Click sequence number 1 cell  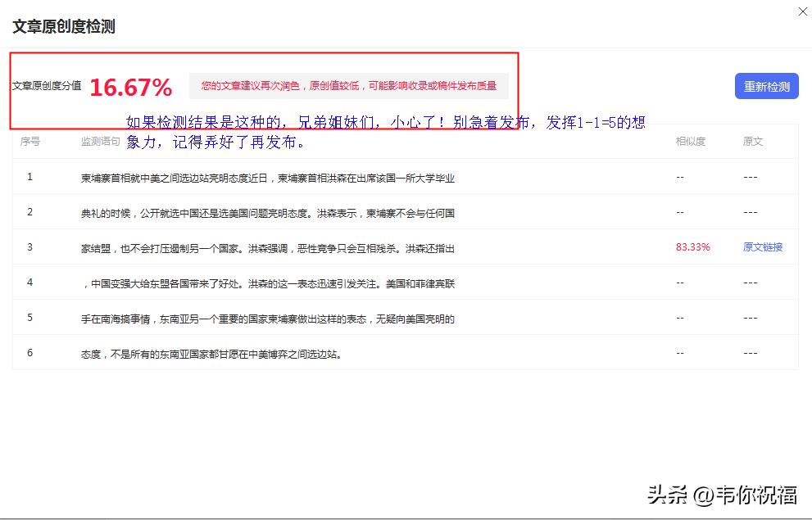click(30, 177)
